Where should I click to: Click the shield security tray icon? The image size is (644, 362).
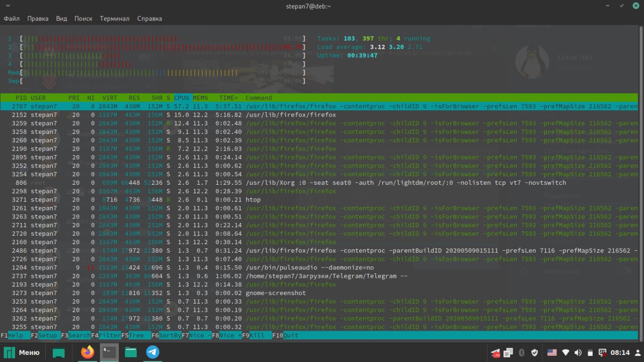535,352
